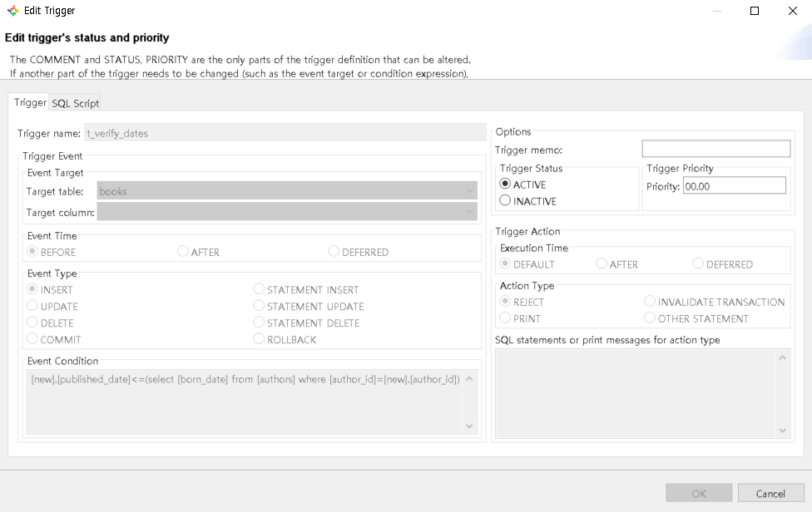Open the Trigger tab
Image resolution: width=812 pixels, height=512 pixels.
30,102
